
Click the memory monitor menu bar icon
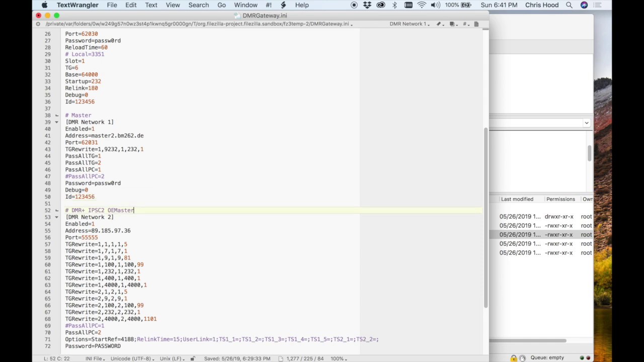(408, 5)
